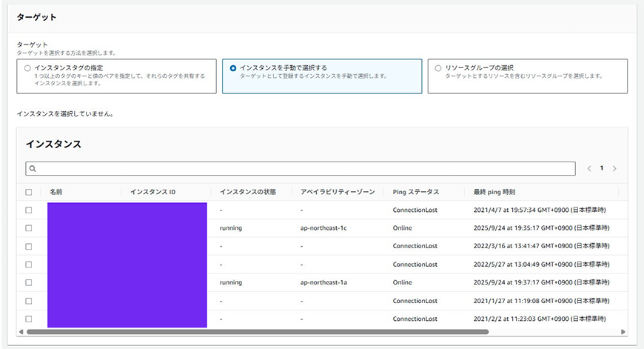Click the 2025/9/24 at 19:37:17 ping time

tap(541, 282)
